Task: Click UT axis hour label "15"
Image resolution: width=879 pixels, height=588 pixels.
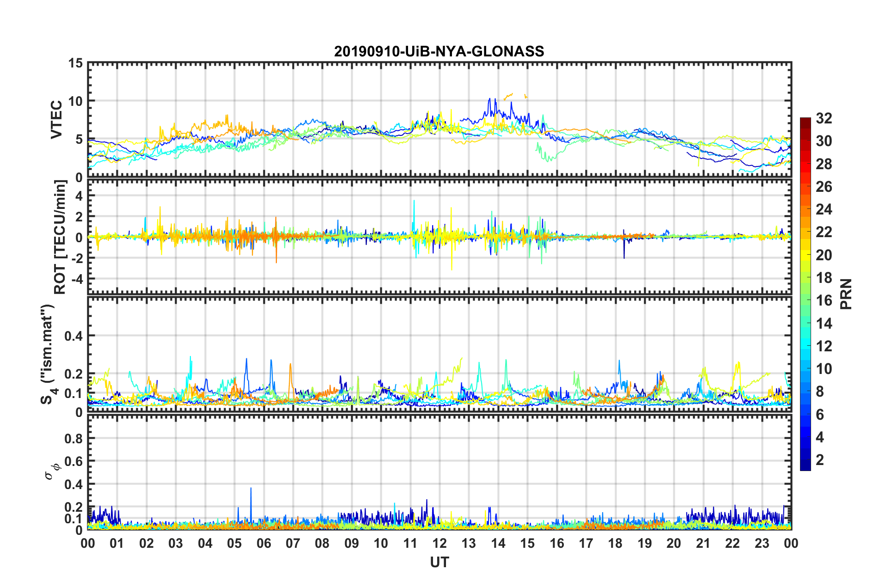Action: pos(527,543)
